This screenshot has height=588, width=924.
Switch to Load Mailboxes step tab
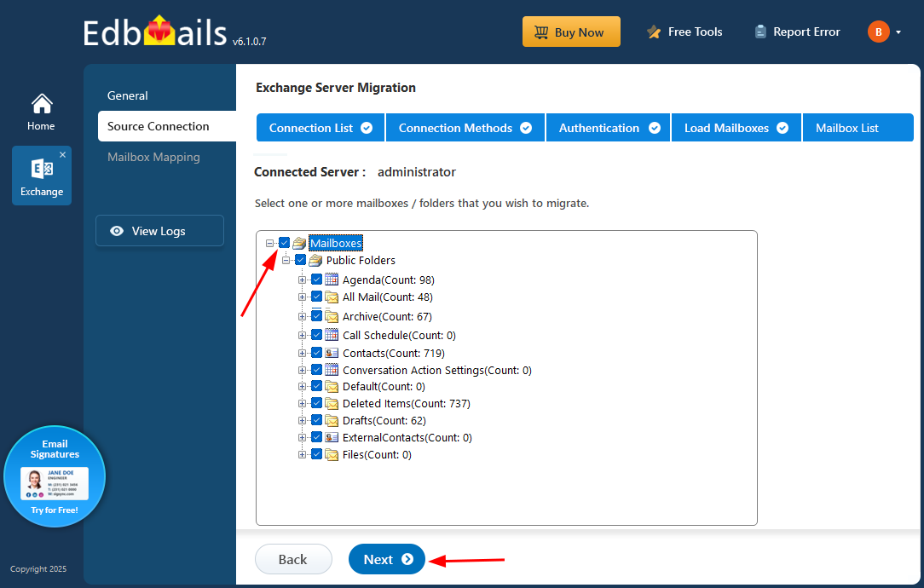tap(736, 128)
